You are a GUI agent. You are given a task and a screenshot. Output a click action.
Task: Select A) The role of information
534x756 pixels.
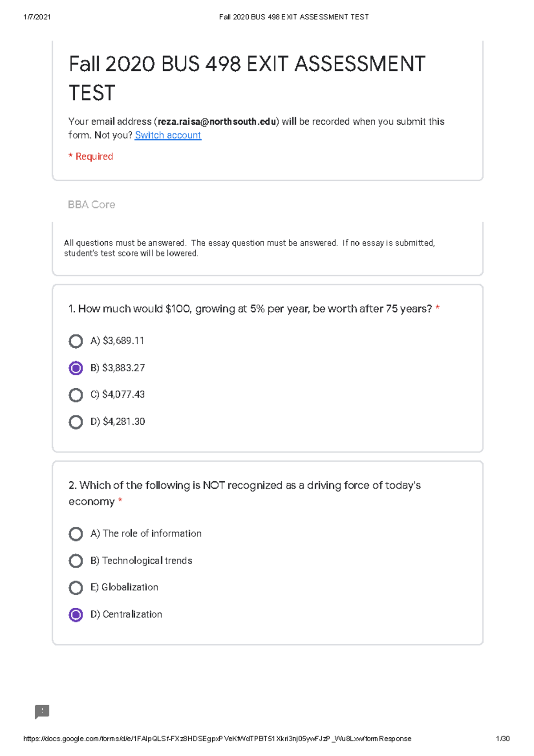click(x=76, y=534)
